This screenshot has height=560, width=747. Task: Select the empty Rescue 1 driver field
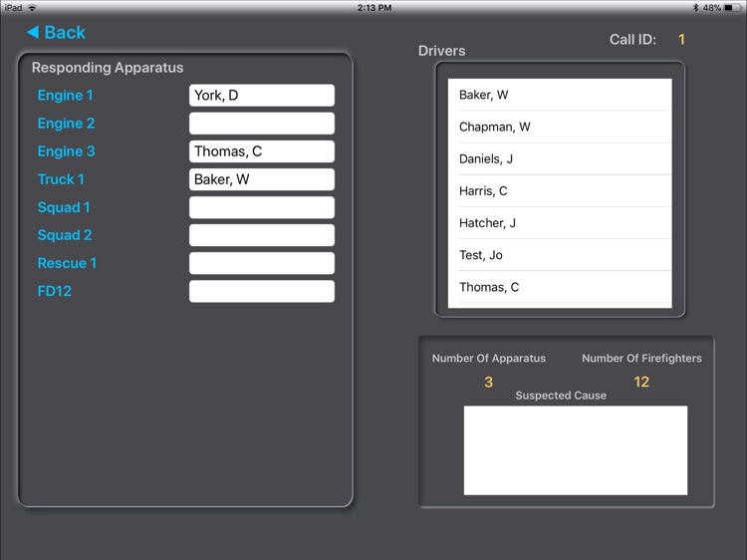262,263
